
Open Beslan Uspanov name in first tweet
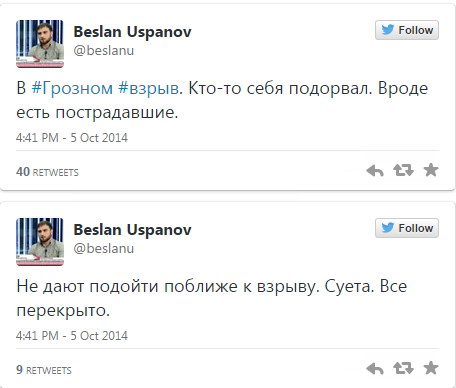132,32
